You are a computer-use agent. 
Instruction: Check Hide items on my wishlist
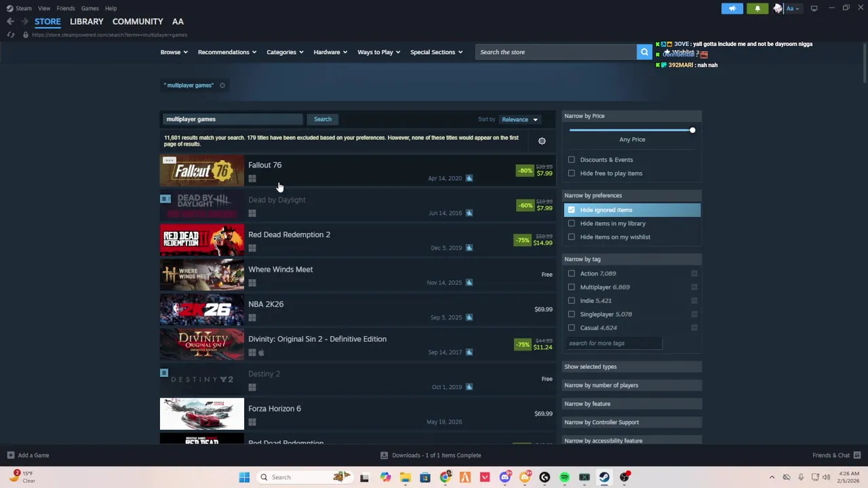point(571,237)
